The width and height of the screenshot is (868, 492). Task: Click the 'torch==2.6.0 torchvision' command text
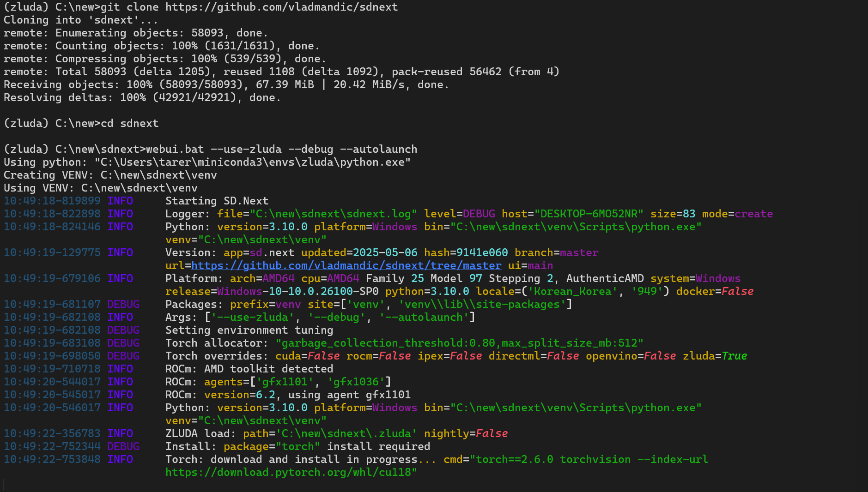point(553,460)
